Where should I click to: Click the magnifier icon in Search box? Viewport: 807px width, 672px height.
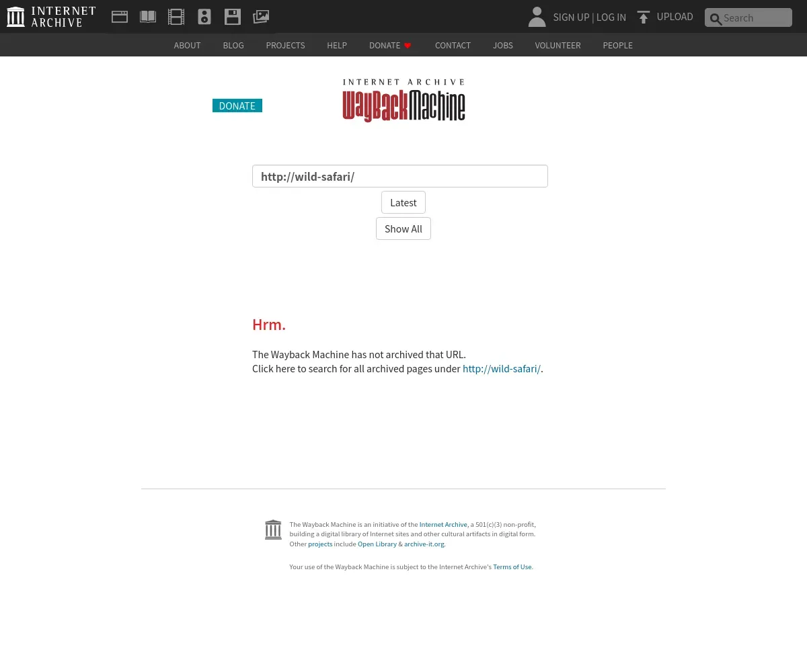(x=716, y=19)
